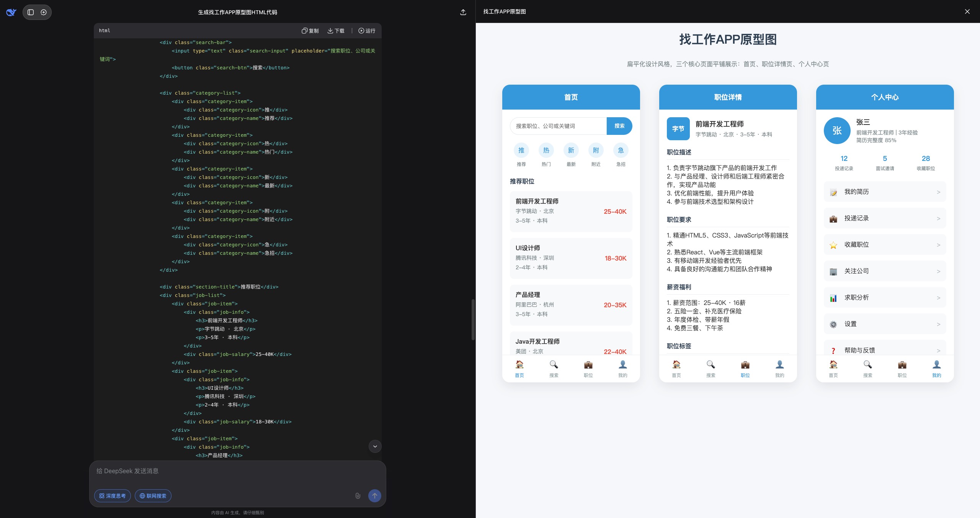This screenshot has width=980, height=518.
Task: Share the conversation via the export icon
Action: pyautogui.click(x=462, y=12)
